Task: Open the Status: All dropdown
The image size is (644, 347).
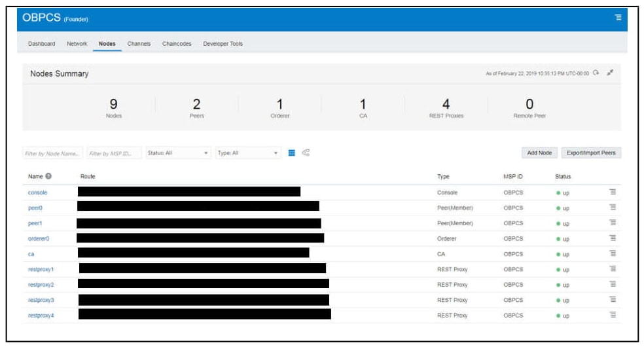Action: 178,153
